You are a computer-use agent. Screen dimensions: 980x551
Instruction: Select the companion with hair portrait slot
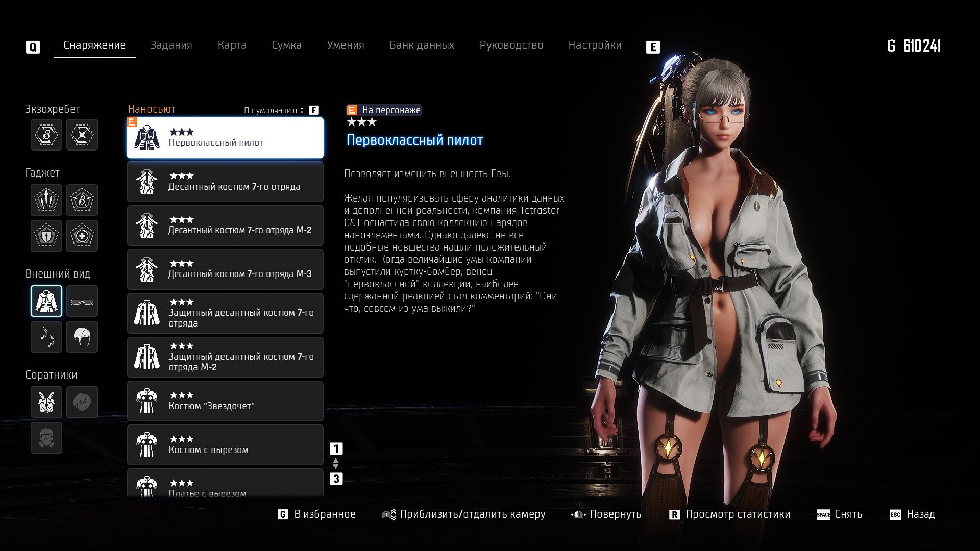pos(82,402)
